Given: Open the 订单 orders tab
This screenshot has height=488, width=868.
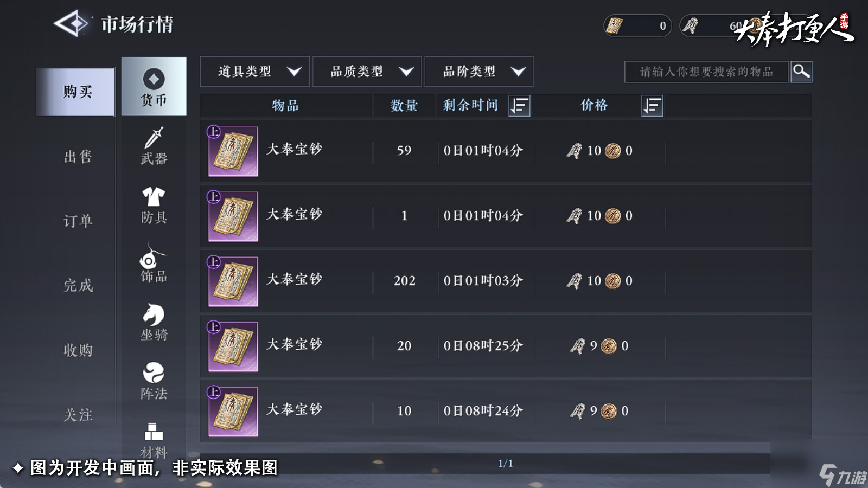Looking at the screenshot, I should click(x=78, y=221).
